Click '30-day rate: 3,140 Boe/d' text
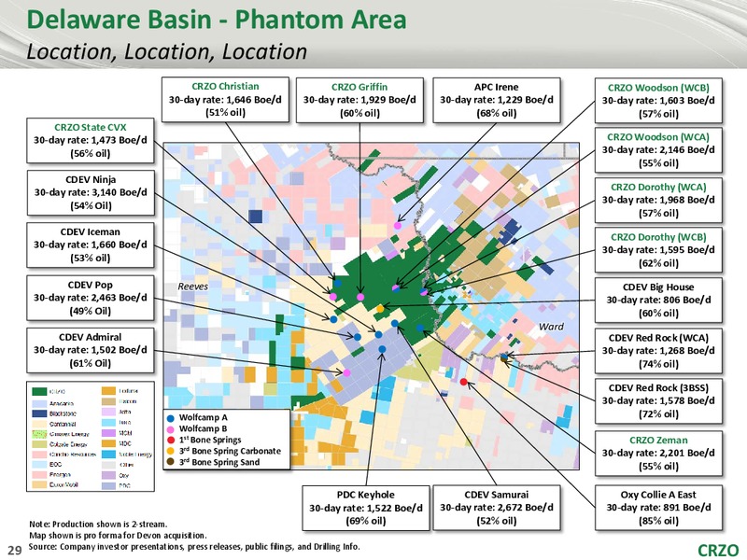 (91, 192)
